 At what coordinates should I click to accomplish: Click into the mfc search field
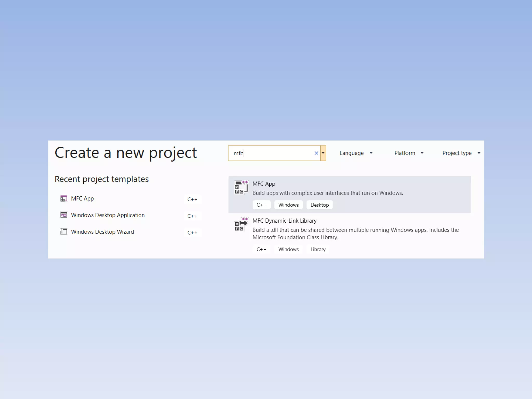point(273,153)
